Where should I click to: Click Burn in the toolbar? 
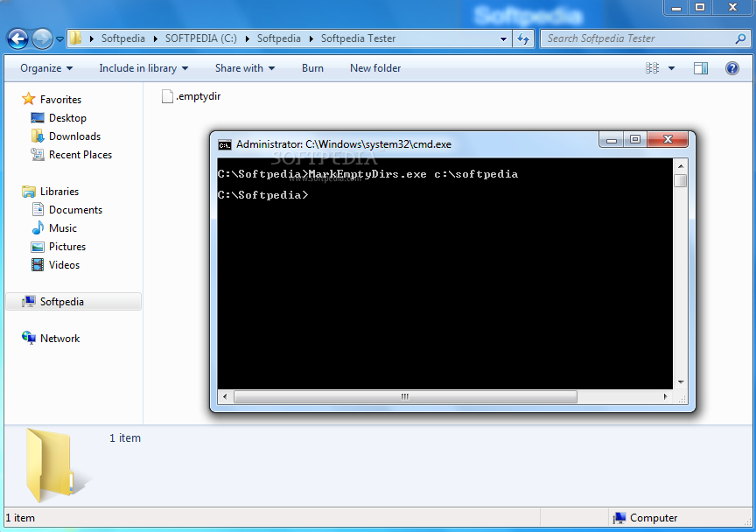point(312,68)
